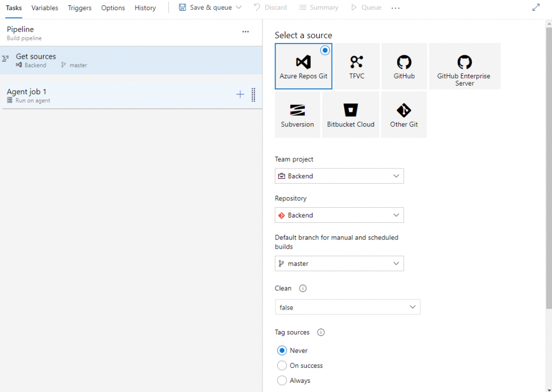Select the Get sources row
552x392 pixels.
coord(131,60)
